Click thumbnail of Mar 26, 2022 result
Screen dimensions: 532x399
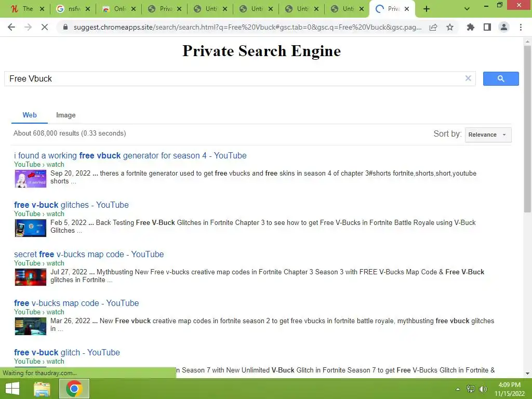point(31,326)
